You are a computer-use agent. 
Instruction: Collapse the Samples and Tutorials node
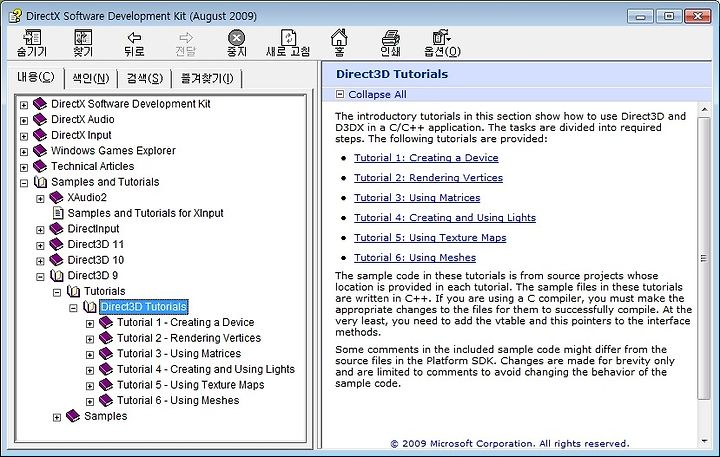24,183
